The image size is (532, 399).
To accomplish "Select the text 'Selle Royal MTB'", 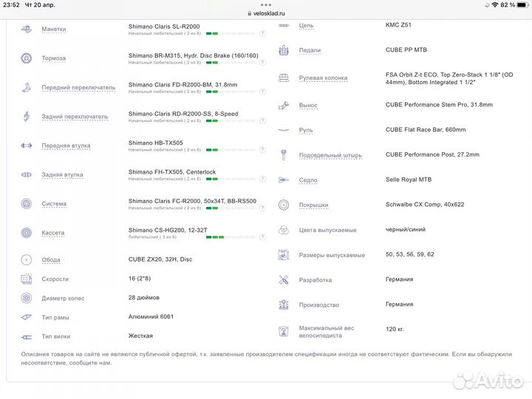I will (x=409, y=180).
